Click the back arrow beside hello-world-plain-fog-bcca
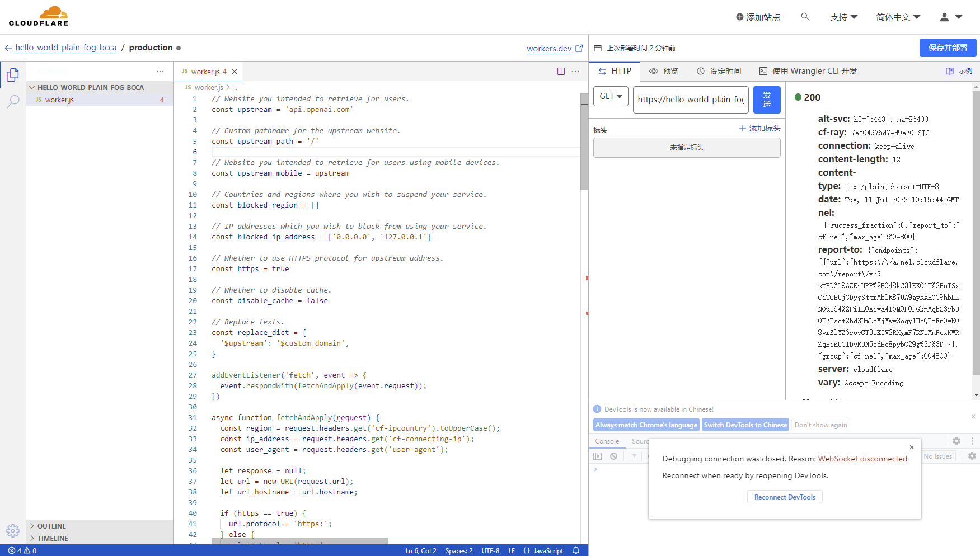 click(x=8, y=48)
